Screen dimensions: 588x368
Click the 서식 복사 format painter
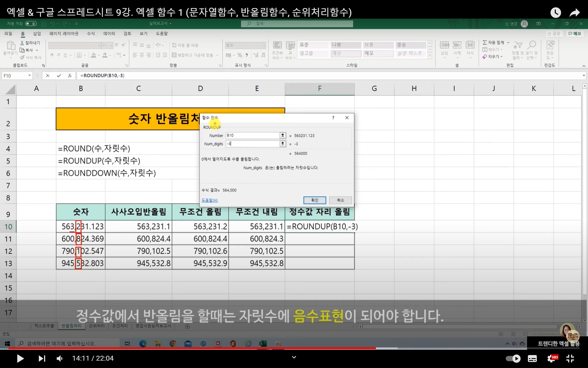(31, 57)
